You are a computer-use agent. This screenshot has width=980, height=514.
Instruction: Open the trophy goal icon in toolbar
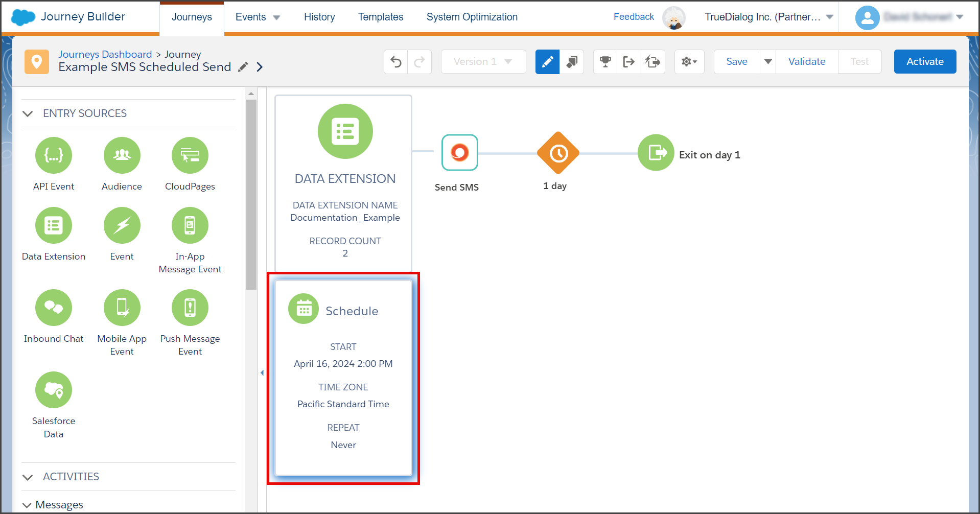(605, 62)
